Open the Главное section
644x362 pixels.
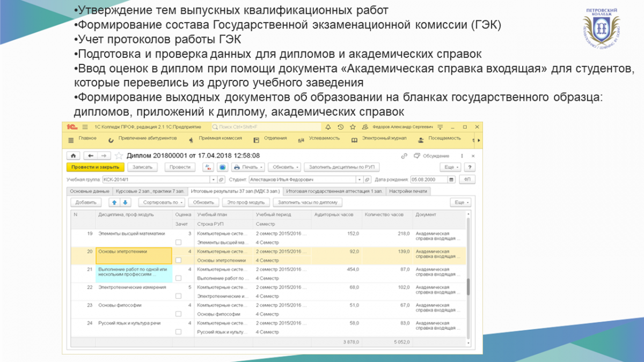click(87, 138)
